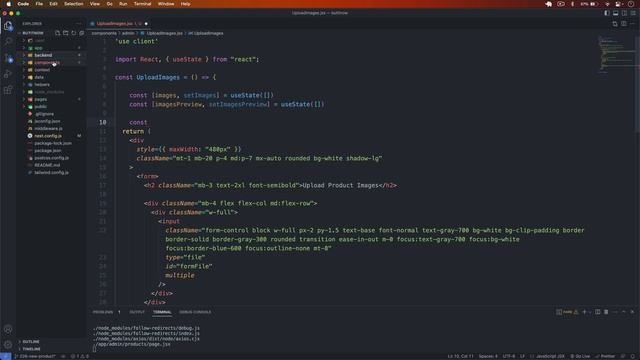Split the terminal pane

(x=598, y=312)
